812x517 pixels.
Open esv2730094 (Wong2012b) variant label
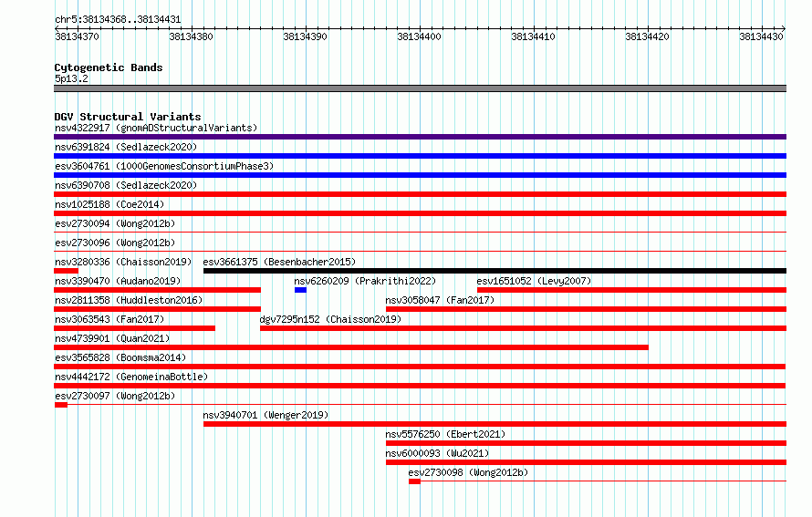pyautogui.click(x=115, y=223)
